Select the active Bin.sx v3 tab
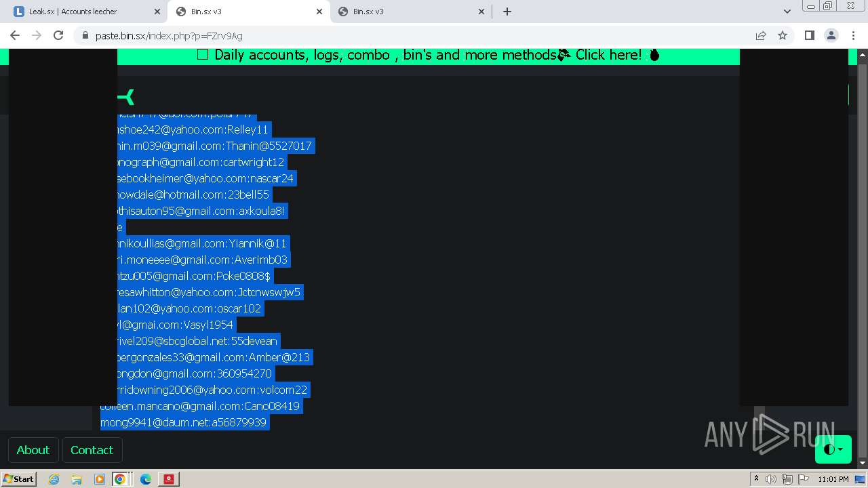 tap(249, 12)
